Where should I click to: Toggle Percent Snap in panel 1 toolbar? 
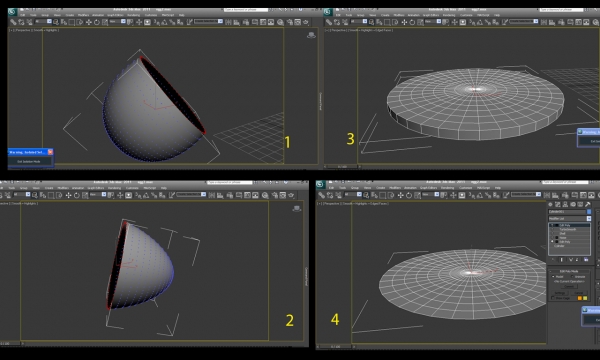click(x=172, y=22)
